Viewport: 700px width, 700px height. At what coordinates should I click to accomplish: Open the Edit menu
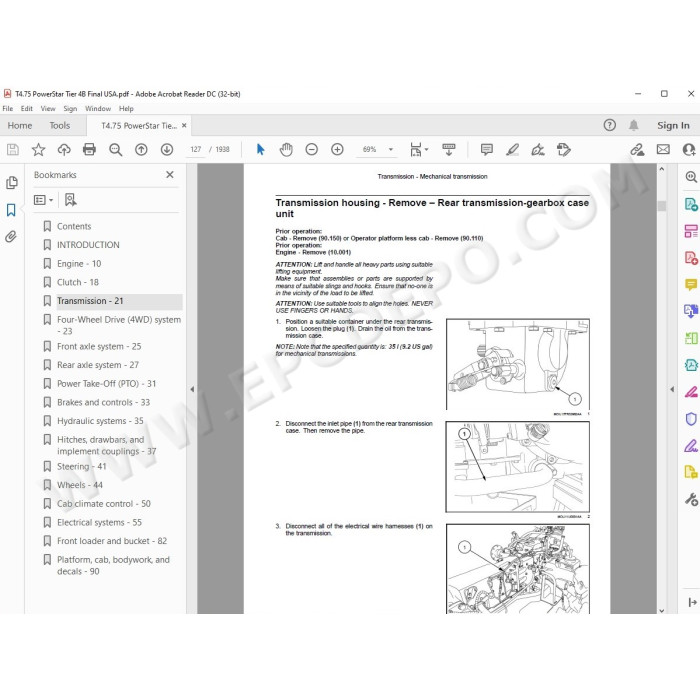(x=27, y=108)
